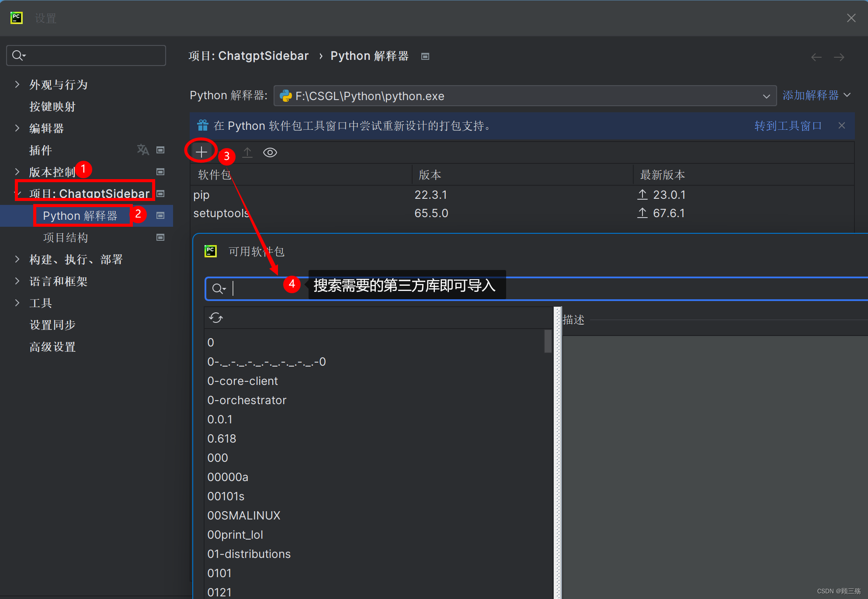
Task: Select the setuptools package row
Action: click(522, 213)
